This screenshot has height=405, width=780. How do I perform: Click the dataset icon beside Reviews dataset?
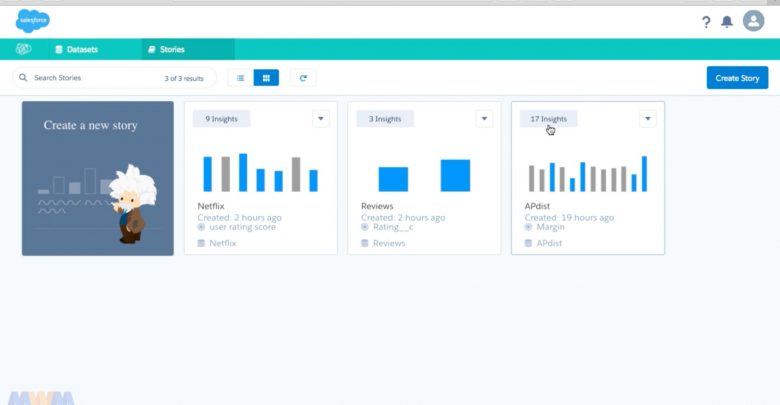pos(365,243)
